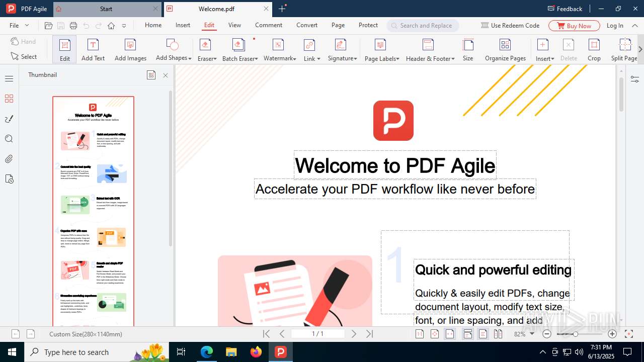Click the Print icon in quick toolbar
This screenshot has width=644, height=362.
click(73, 26)
